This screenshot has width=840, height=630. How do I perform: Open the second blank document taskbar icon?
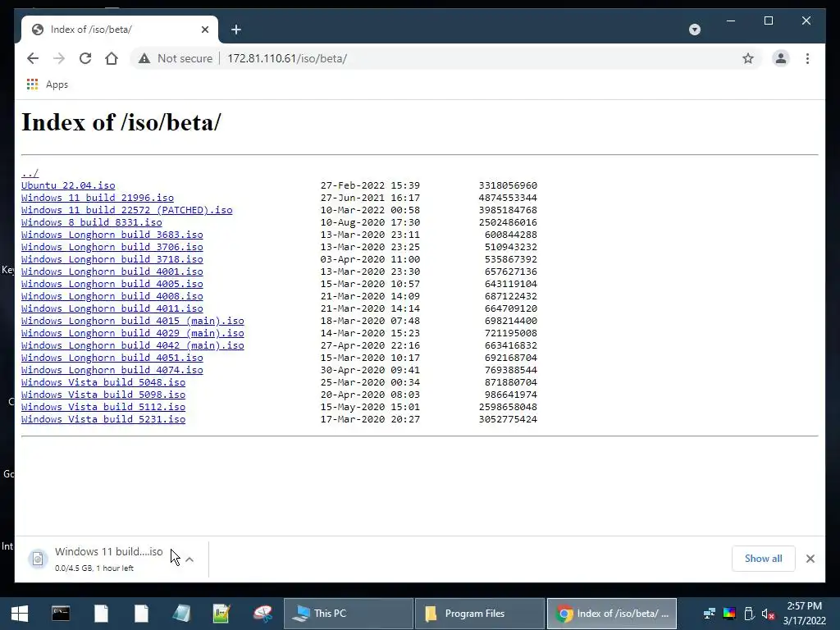141,614
